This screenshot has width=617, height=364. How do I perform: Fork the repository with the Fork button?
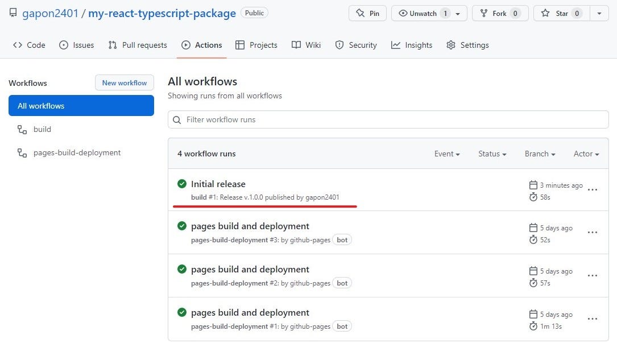[x=500, y=14]
